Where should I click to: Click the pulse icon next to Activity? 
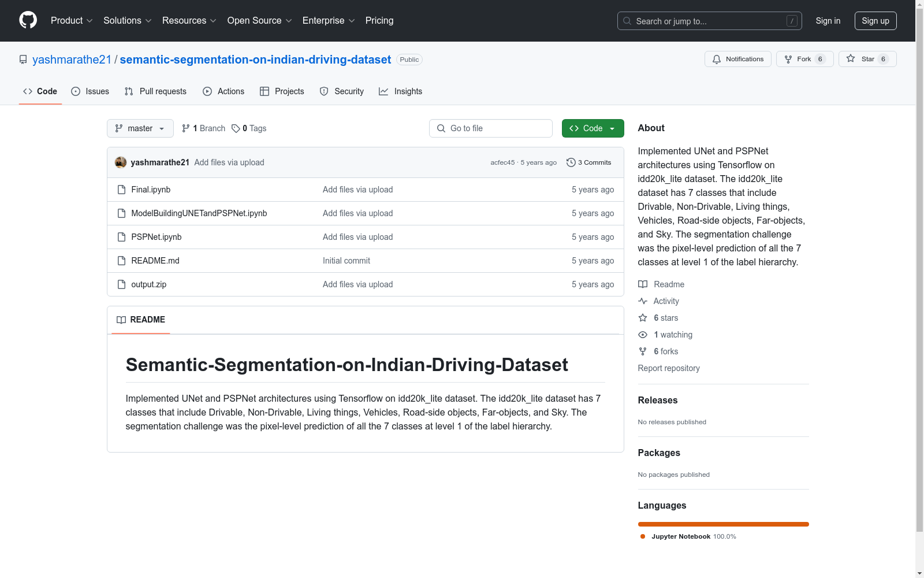pos(643,301)
